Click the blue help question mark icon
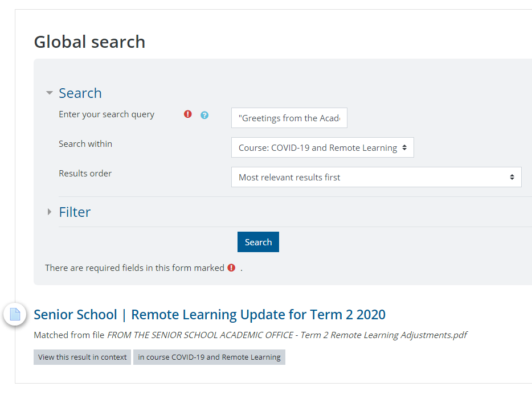532x395 pixels. [x=204, y=115]
